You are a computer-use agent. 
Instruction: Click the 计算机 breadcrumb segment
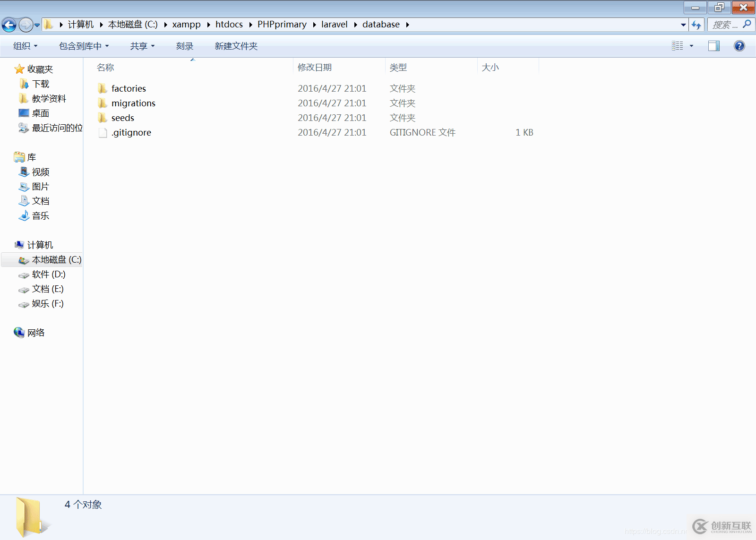pos(81,25)
